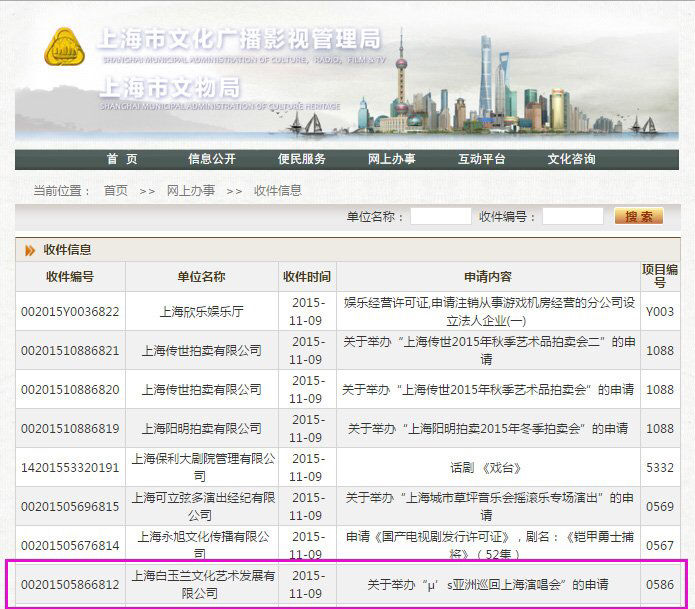Click the 收件编号 column header
This screenshot has height=609, width=695.
click(x=70, y=277)
